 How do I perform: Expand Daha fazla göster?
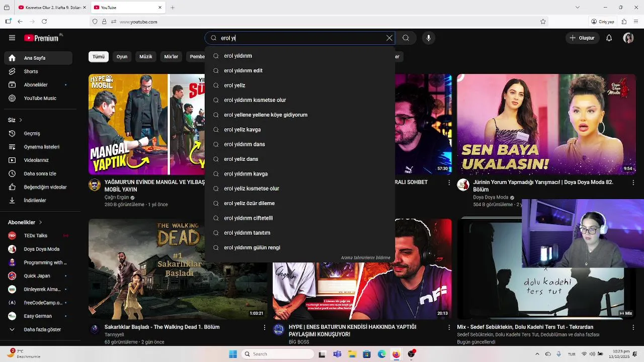(39, 329)
